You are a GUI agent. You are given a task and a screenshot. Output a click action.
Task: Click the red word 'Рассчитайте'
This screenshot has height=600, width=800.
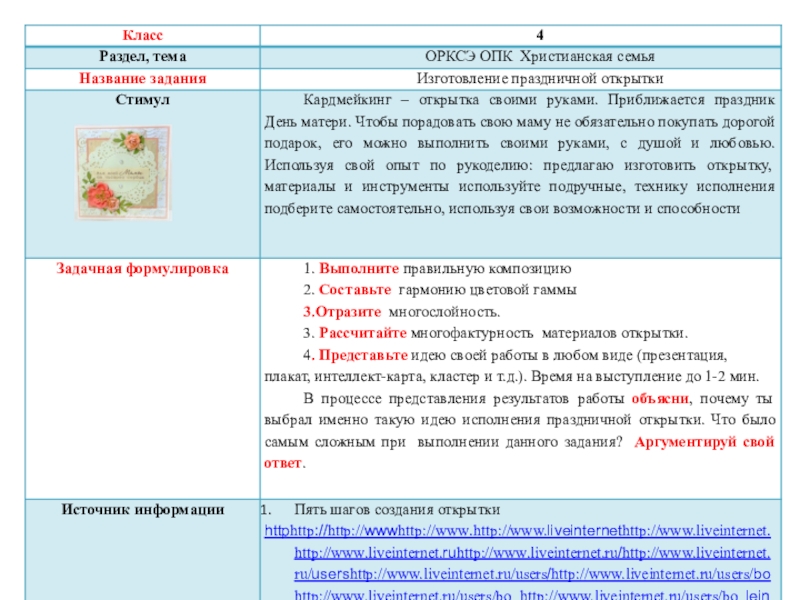(x=364, y=333)
